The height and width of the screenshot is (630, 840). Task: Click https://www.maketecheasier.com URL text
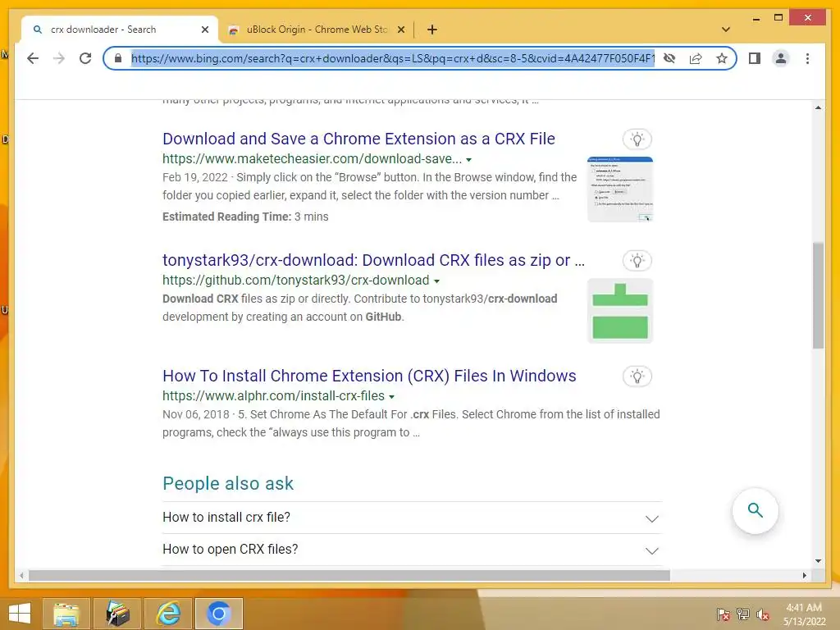point(312,159)
